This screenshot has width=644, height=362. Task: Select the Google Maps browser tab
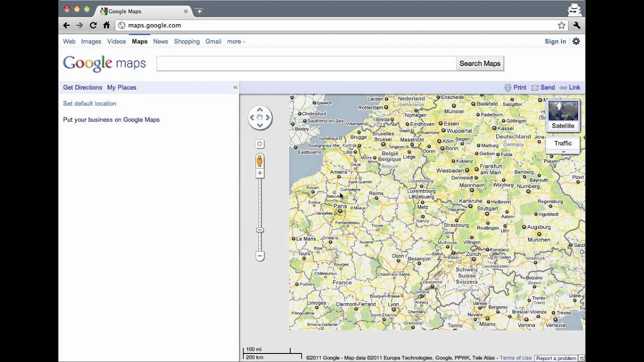click(142, 11)
